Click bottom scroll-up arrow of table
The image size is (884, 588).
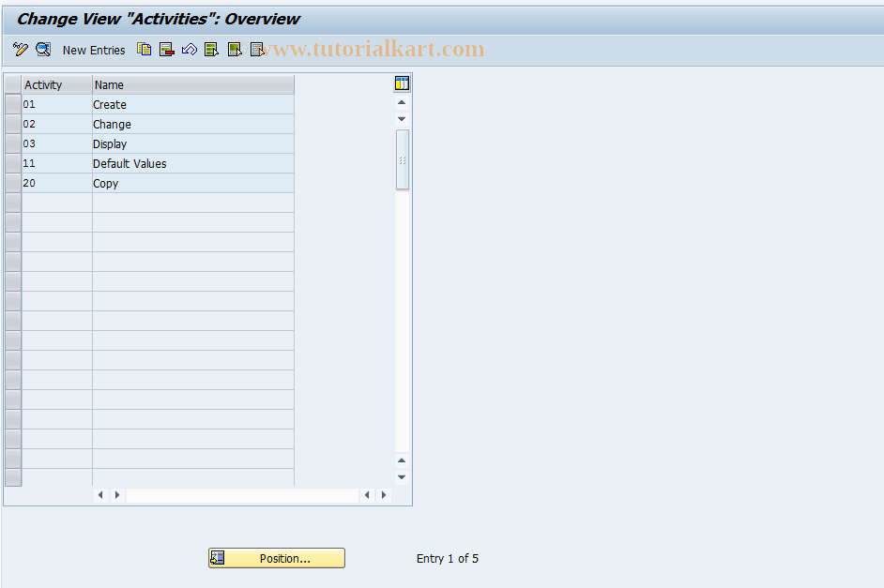click(402, 460)
